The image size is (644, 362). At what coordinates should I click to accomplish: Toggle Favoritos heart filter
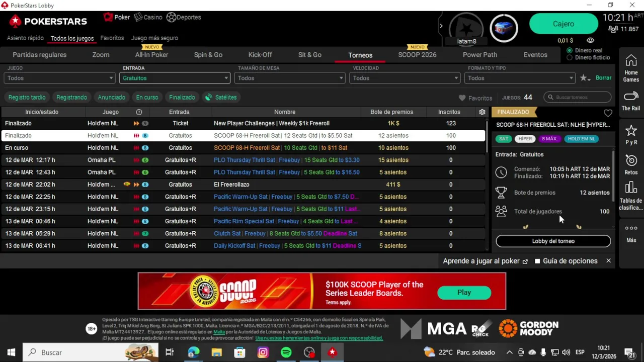[x=475, y=98]
